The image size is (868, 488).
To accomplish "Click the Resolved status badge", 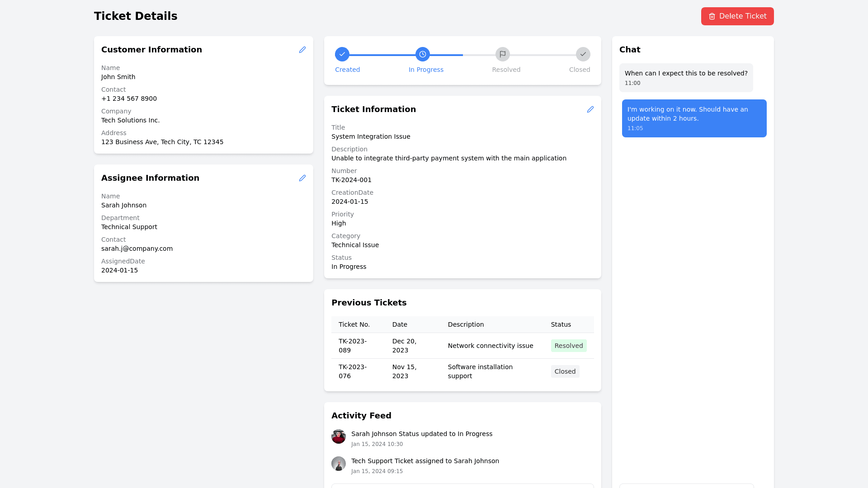I will click(569, 346).
